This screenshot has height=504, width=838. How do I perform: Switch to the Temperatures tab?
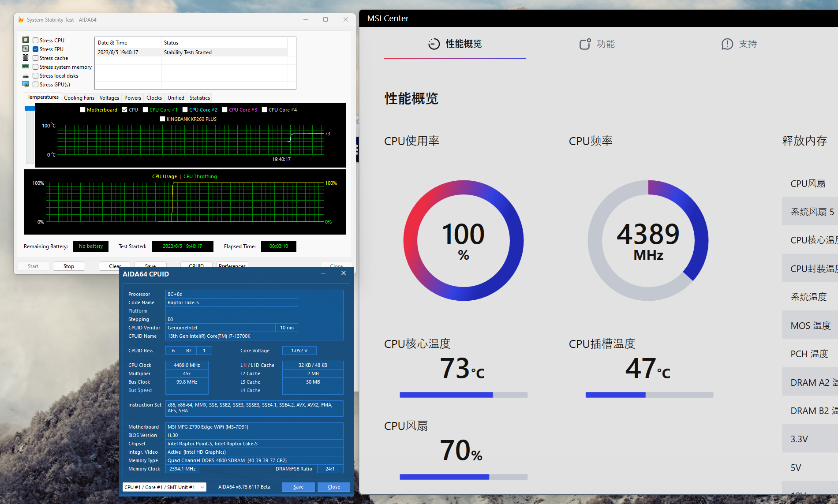[x=43, y=97]
